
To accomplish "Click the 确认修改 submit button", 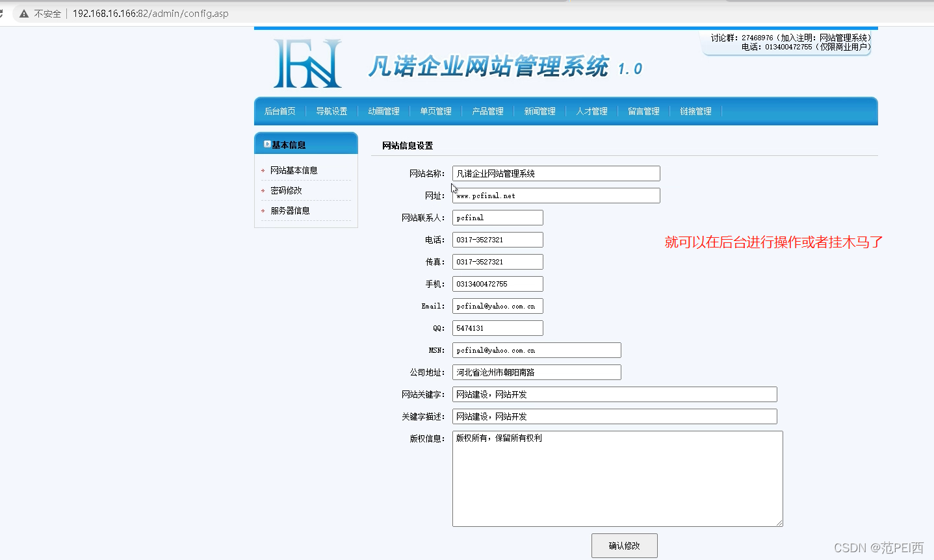I will pyautogui.click(x=625, y=546).
